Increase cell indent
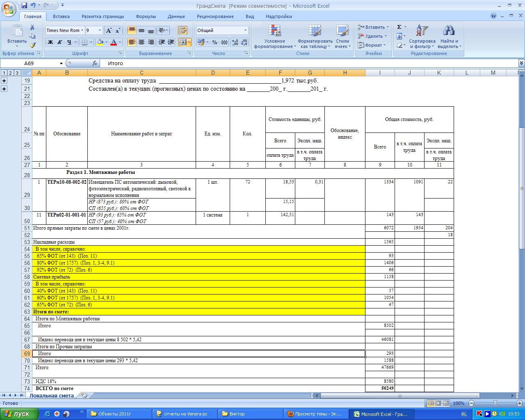Screen dimensions: 525x420 point(171,42)
